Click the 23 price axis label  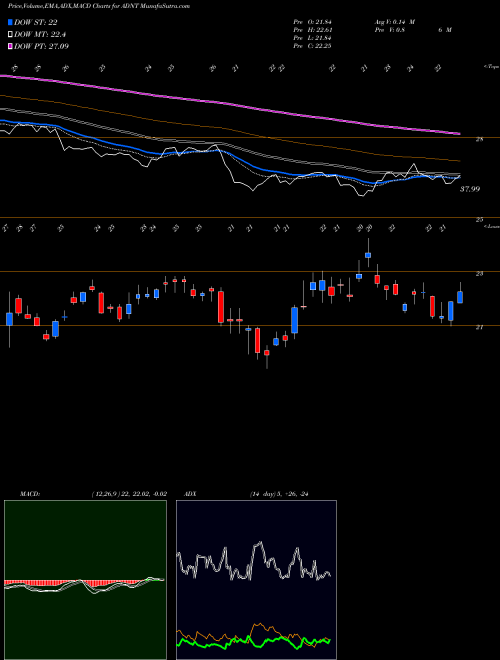(479, 274)
